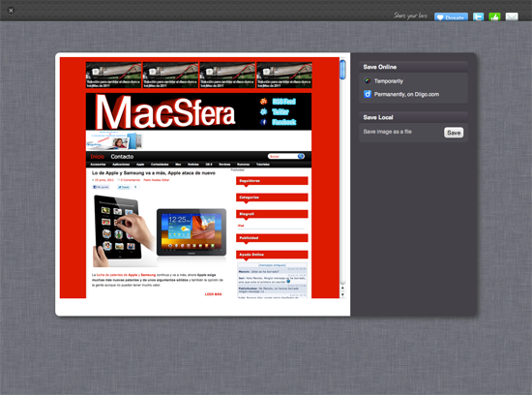The image size is (532, 395).
Task: Click the Categorías sidebar header
Action: click(272, 197)
